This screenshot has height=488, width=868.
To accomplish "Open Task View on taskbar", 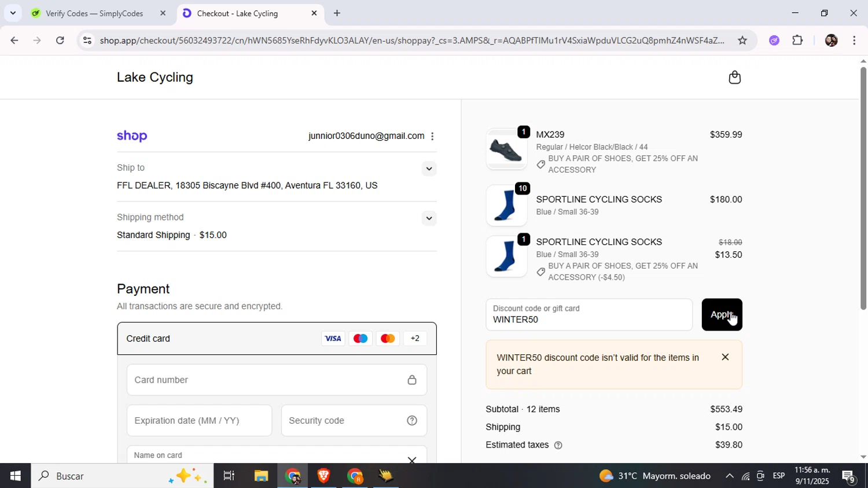I will click(229, 476).
